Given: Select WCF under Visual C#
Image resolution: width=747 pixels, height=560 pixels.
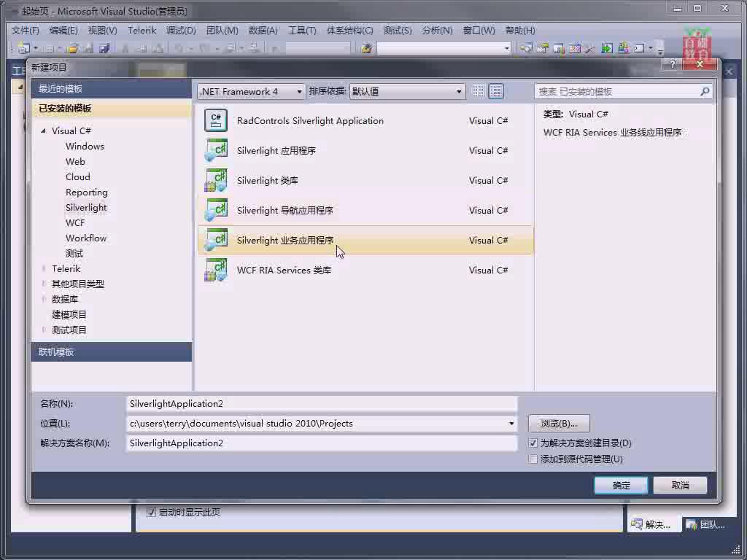Looking at the screenshot, I should (x=75, y=223).
